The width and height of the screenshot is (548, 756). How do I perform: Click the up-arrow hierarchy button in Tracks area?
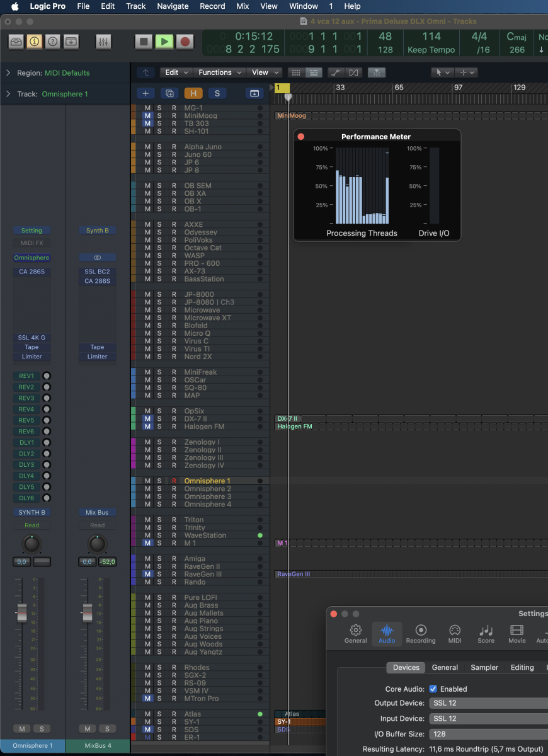click(146, 72)
